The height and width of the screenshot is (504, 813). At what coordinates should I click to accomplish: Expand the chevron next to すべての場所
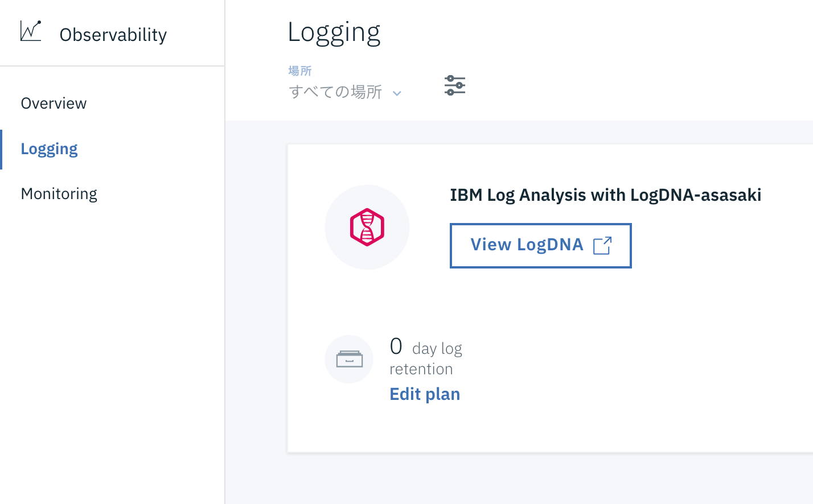[x=397, y=94]
